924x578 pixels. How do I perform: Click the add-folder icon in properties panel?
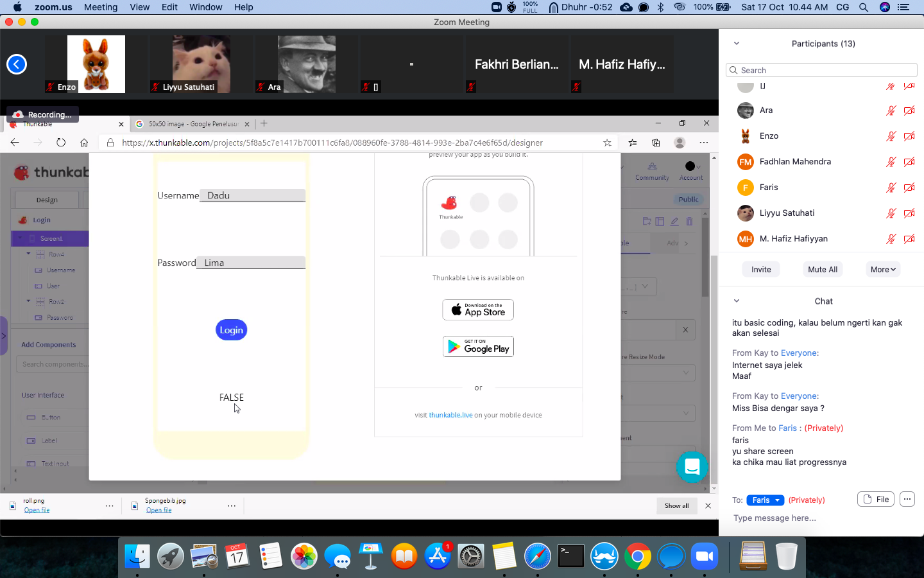click(647, 221)
